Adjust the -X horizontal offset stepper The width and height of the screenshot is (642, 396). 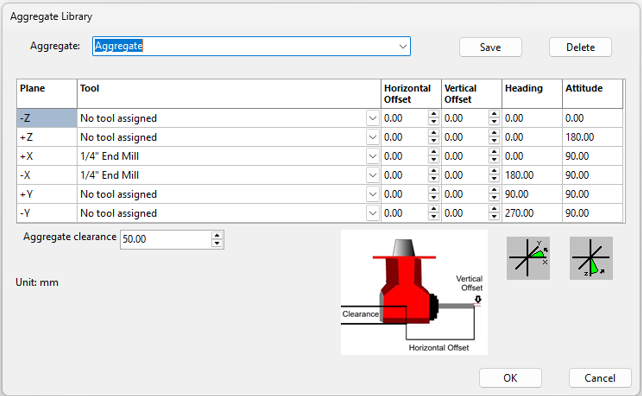tap(434, 175)
